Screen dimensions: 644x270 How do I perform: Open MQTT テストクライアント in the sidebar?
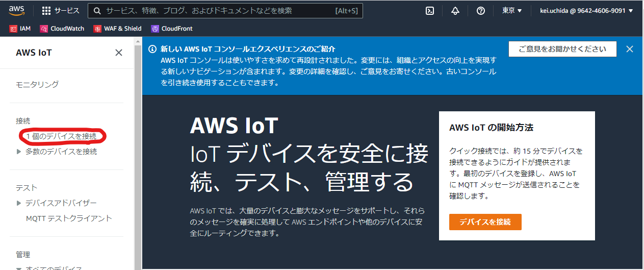(69, 218)
